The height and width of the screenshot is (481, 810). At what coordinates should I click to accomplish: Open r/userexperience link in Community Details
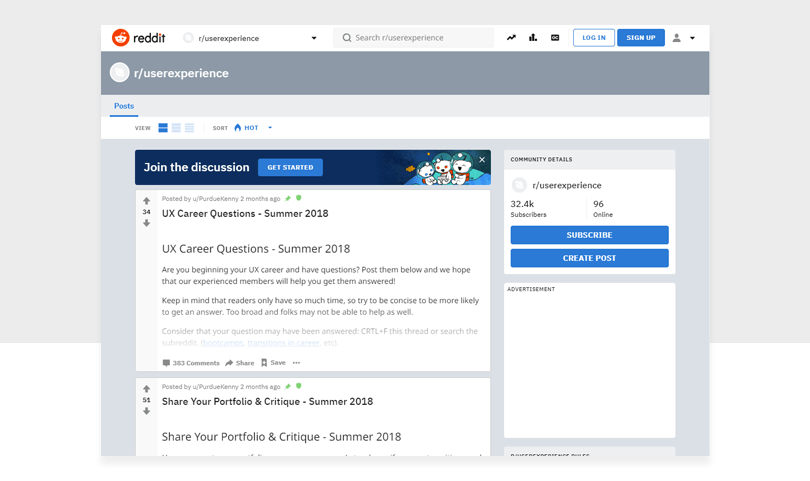tap(567, 185)
